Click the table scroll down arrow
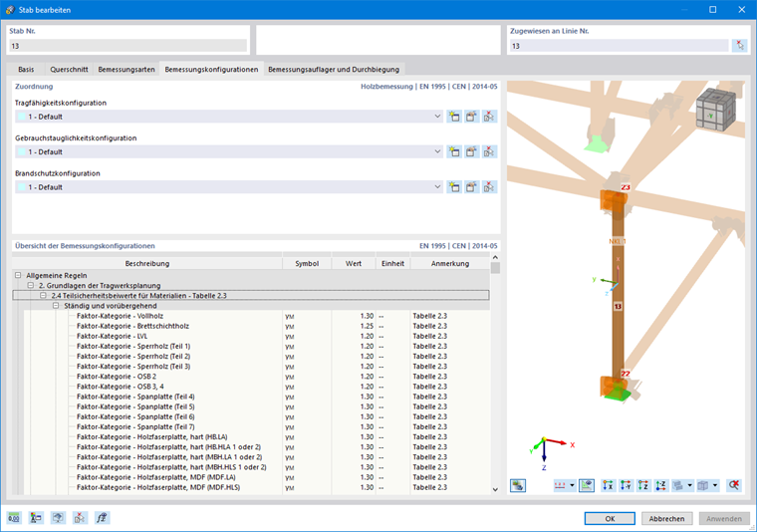 [495, 489]
